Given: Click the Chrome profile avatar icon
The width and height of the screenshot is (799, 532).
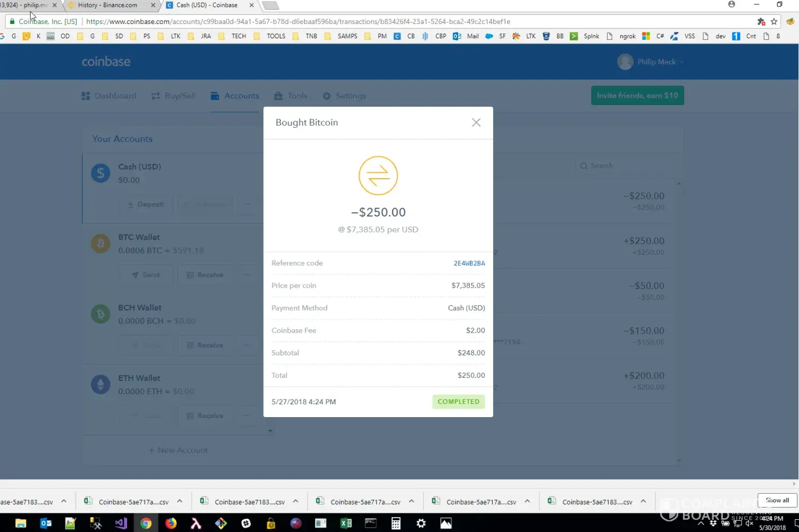Looking at the screenshot, I should 731,5.
